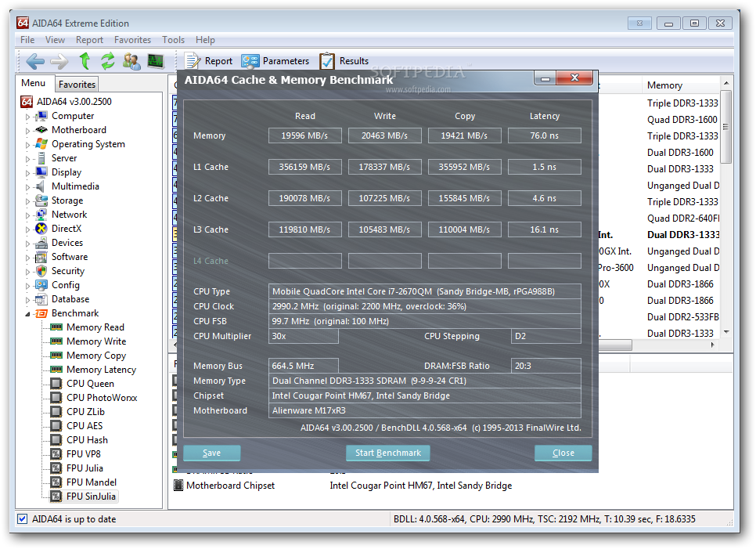The width and height of the screenshot is (756, 549).
Task: Click the users icon in the toolbar
Action: click(x=131, y=61)
